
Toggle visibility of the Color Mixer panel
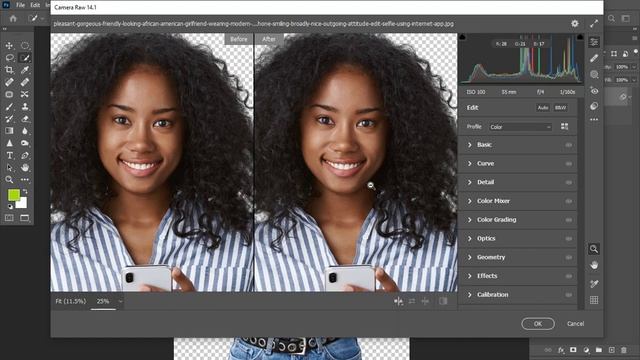[x=569, y=201]
